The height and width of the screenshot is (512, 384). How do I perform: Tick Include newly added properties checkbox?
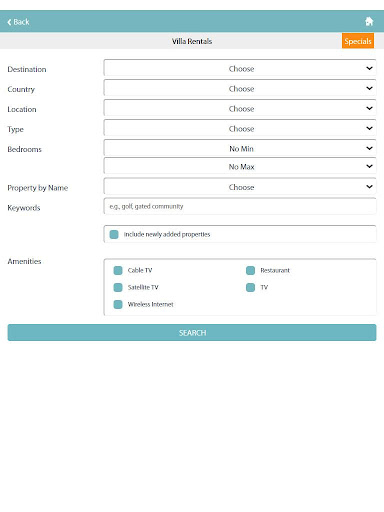114,234
